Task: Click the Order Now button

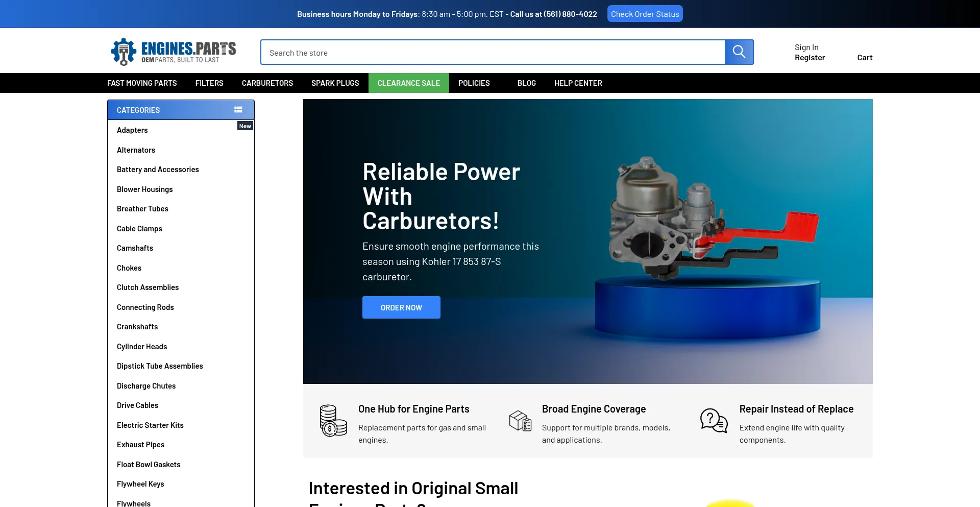Action: tap(401, 307)
